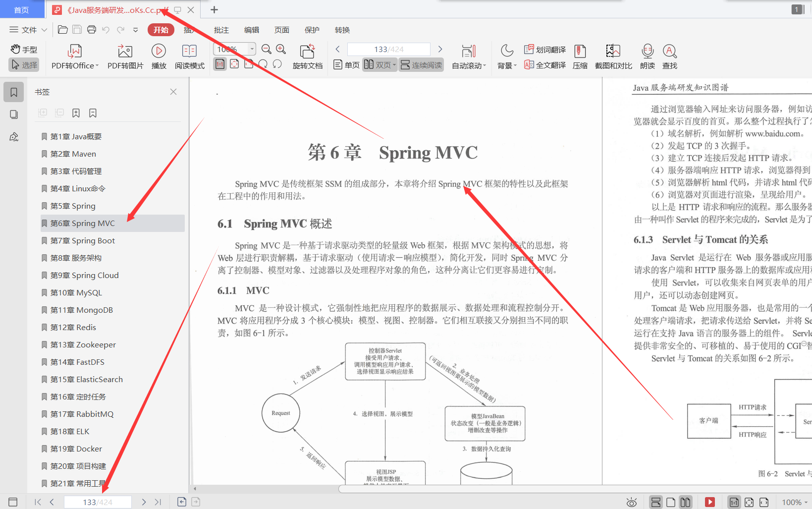Image resolution: width=812 pixels, height=509 pixels.
Task: Open the 100% zoom level control
Action: point(233,49)
